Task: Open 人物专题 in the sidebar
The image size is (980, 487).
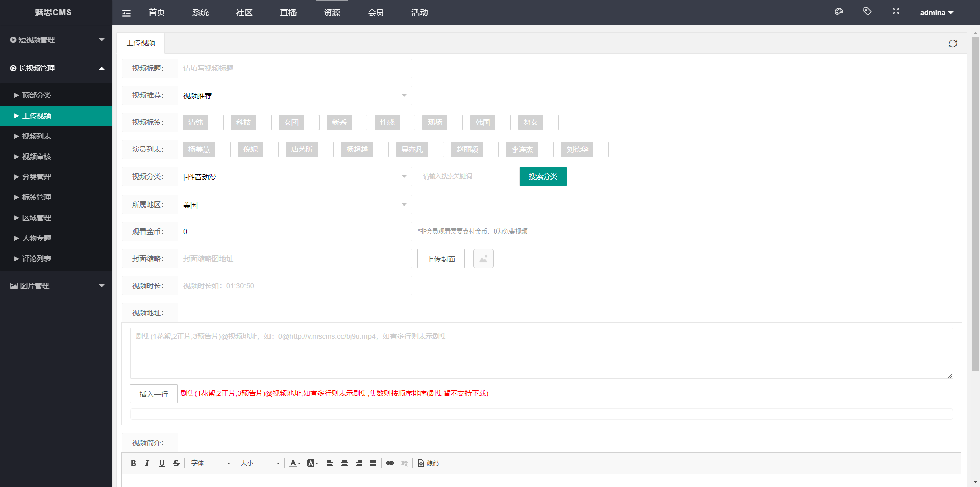Action: (56, 238)
